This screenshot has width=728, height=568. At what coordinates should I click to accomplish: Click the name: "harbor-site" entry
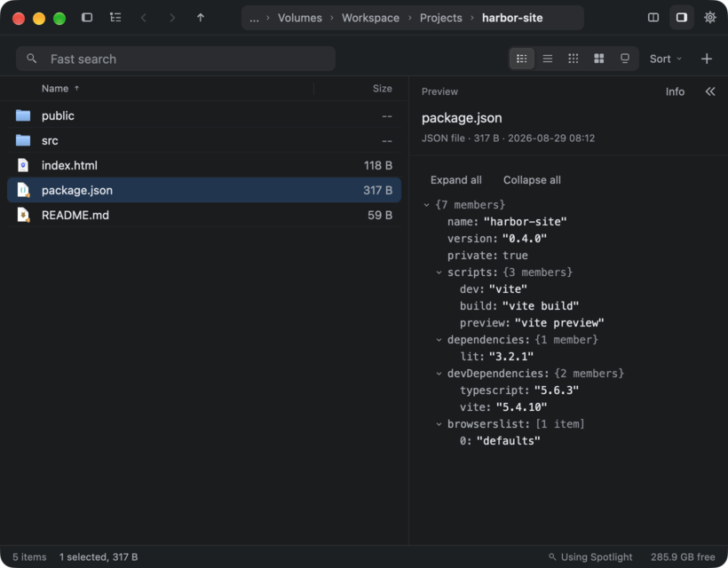[507, 222]
